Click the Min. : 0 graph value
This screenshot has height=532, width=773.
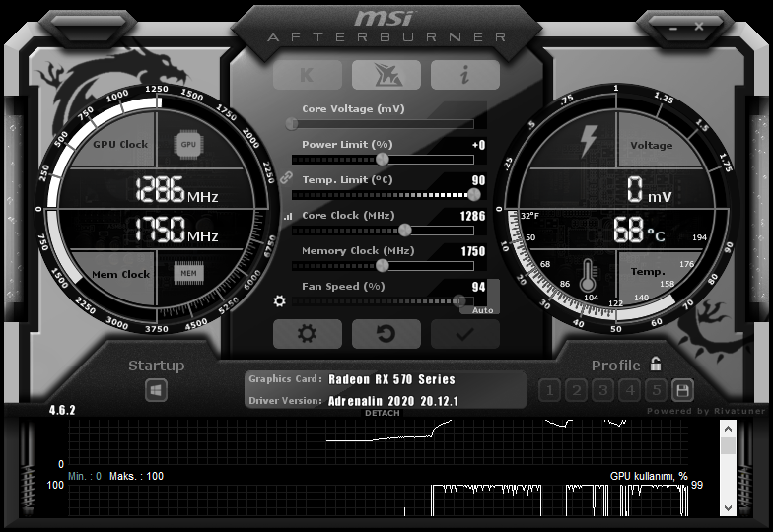[85, 476]
